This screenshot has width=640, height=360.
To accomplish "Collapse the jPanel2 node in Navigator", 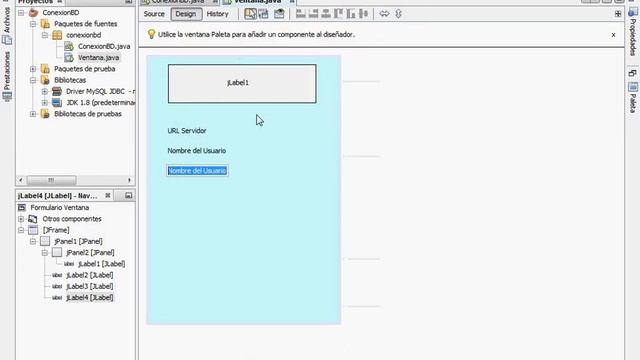I will (45, 253).
